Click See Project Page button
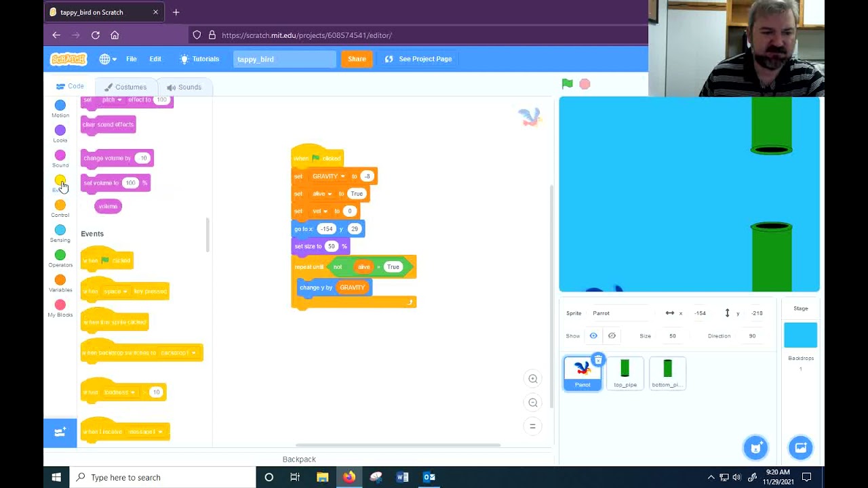This screenshot has height=488, width=868. coord(418,59)
